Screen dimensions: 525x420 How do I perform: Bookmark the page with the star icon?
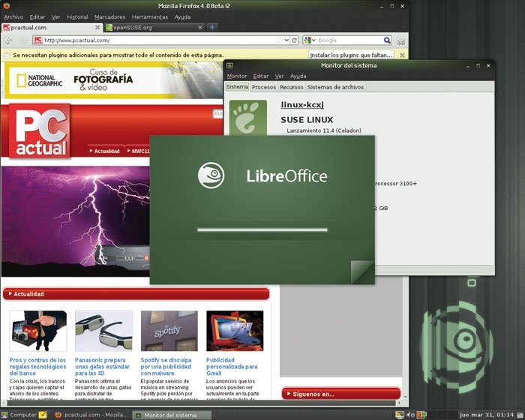[x=279, y=40]
